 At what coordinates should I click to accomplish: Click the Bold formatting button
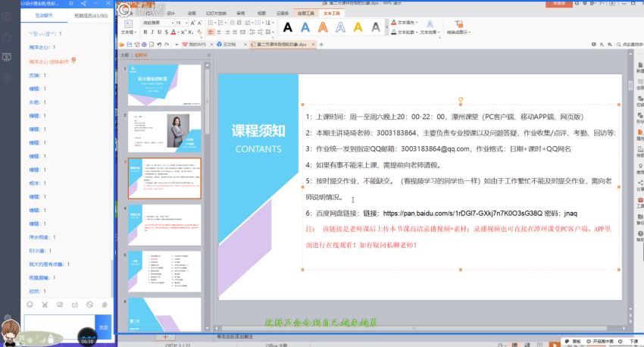pos(145,33)
